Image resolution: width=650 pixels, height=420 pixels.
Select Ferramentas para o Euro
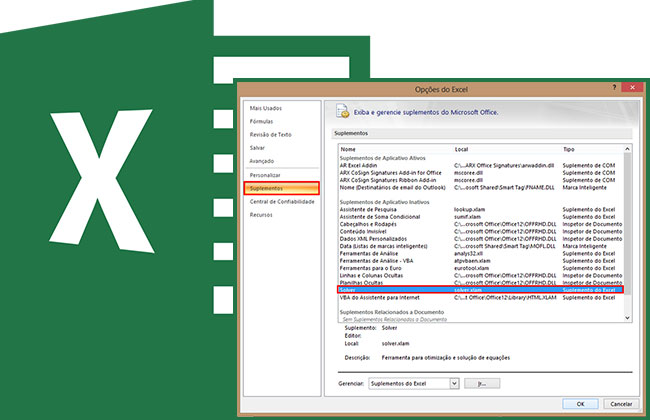[481, 268]
